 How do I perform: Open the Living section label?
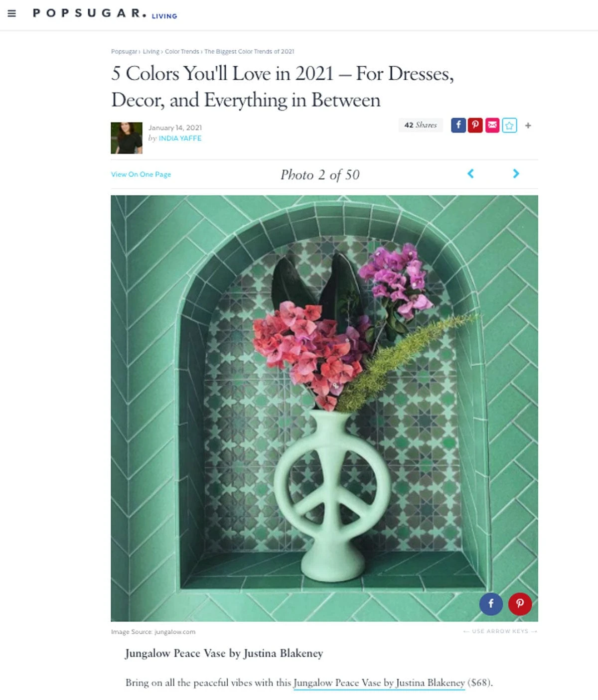[x=164, y=16]
